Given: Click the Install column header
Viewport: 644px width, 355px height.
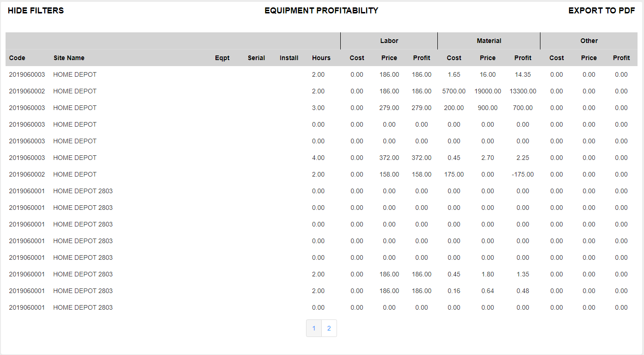Looking at the screenshot, I should [289, 58].
